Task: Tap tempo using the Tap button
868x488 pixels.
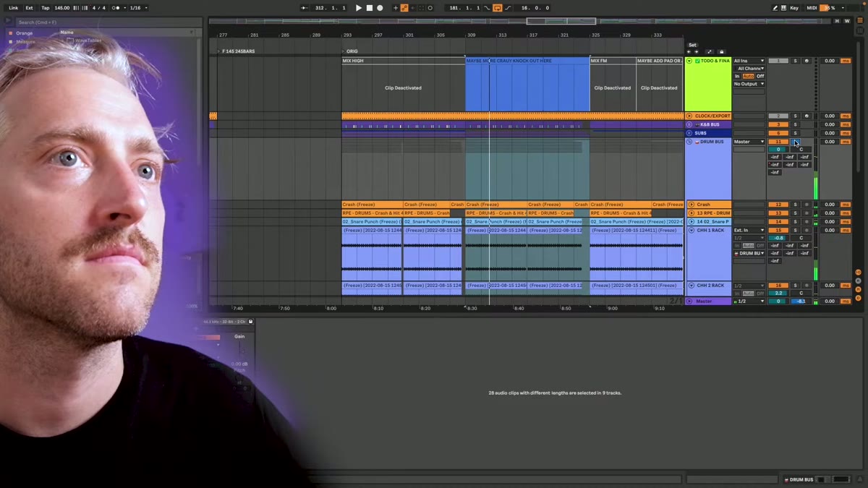Action: click(x=45, y=8)
